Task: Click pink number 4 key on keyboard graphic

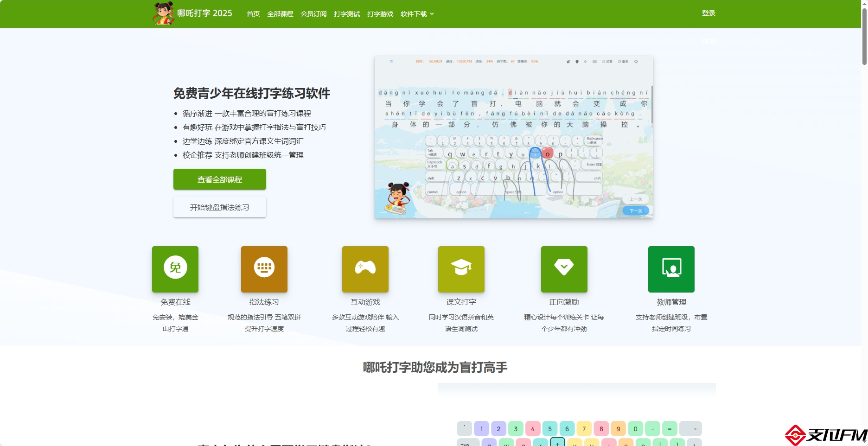Action: click(x=533, y=428)
